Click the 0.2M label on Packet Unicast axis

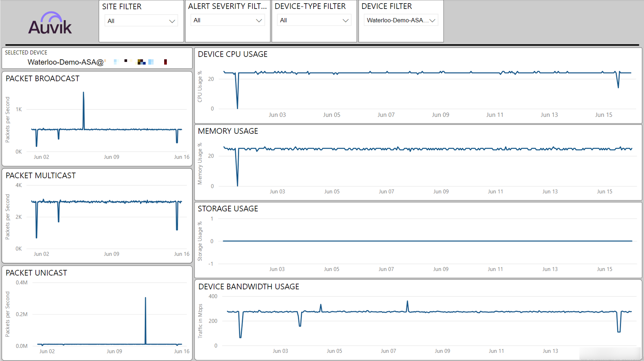22,314
